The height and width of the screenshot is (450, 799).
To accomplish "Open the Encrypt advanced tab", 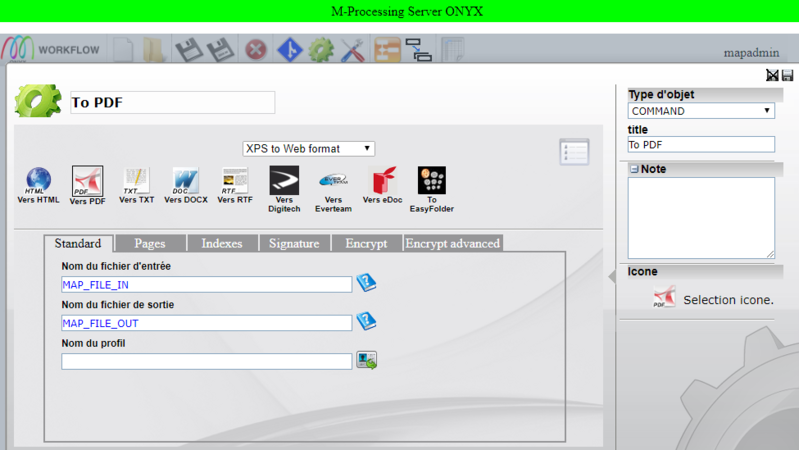I will pyautogui.click(x=452, y=243).
